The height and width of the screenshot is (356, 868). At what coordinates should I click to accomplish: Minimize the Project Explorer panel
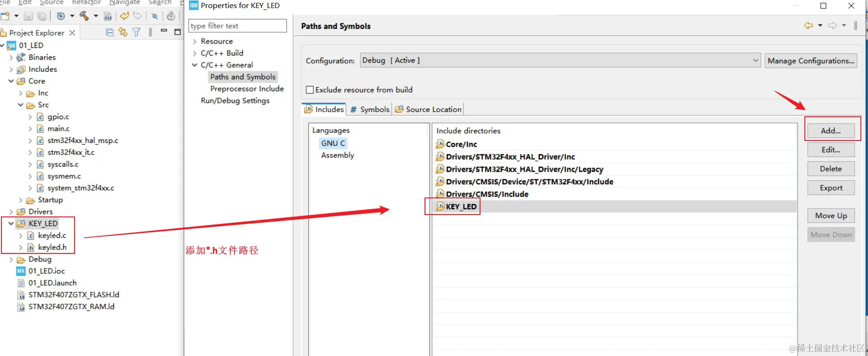(164, 31)
